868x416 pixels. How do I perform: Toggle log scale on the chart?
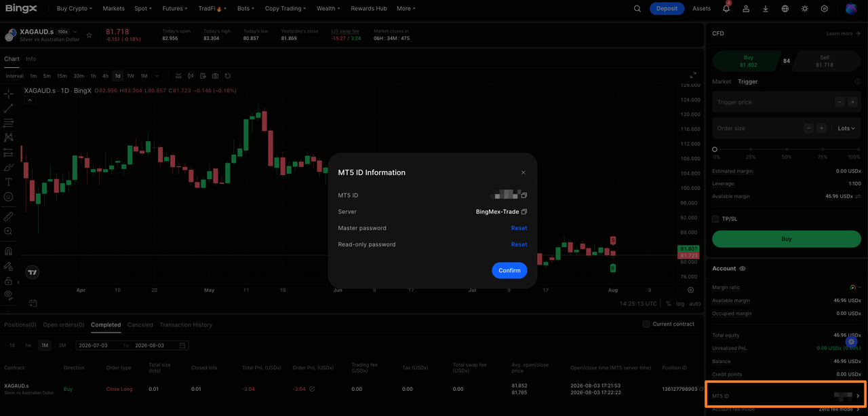coord(680,304)
